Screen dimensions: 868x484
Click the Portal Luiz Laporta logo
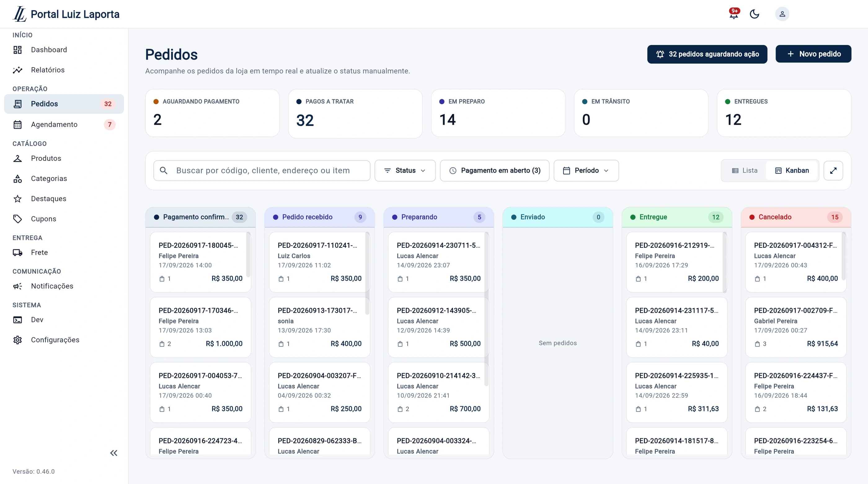66,14
